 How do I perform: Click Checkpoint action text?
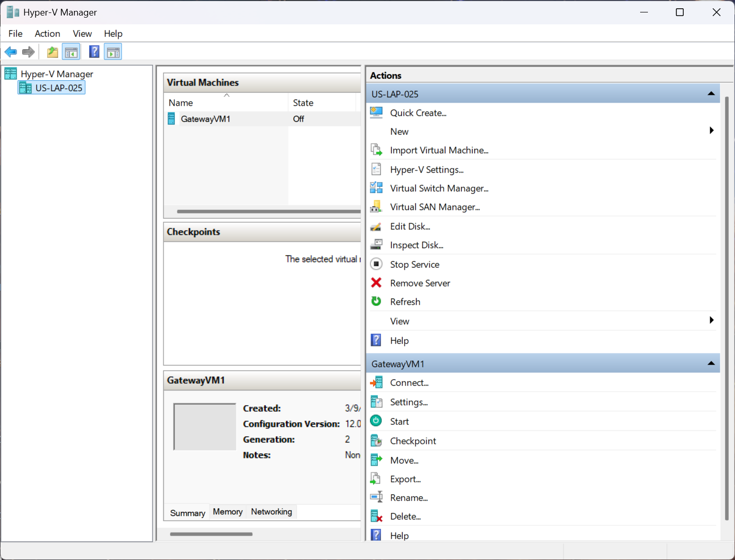tap(413, 441)
